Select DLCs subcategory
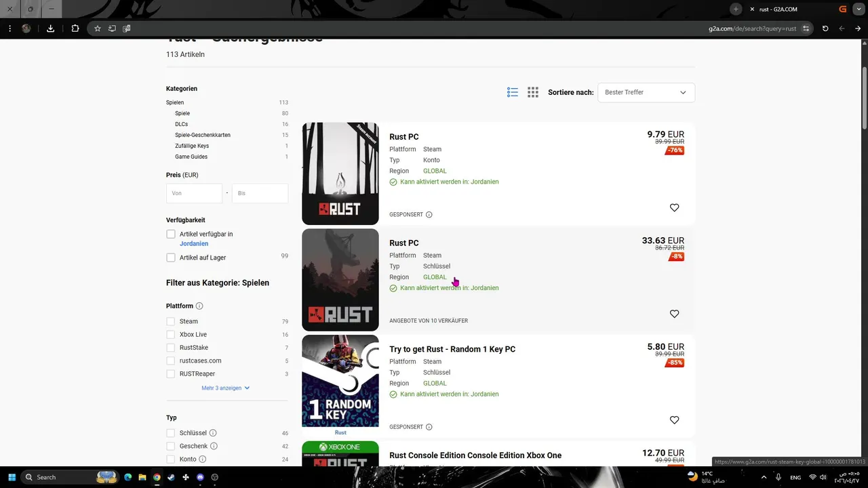868x488 pixels. pos(181,124)
